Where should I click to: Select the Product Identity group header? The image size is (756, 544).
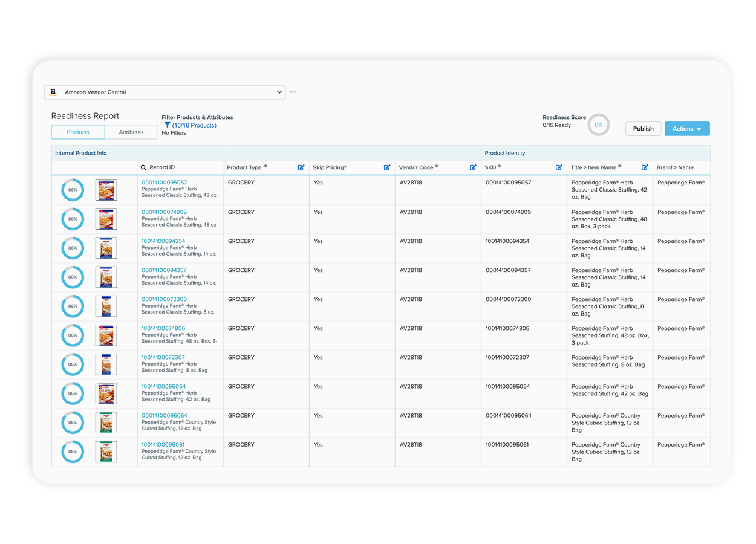click(x=505, y=153)
